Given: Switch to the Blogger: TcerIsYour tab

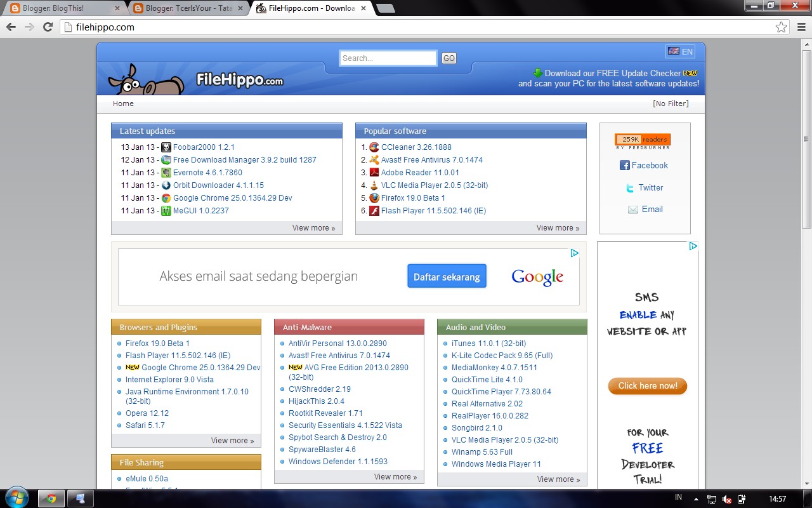Looking at the screenshot, I should pyautogui.click(x=188, y=8).
